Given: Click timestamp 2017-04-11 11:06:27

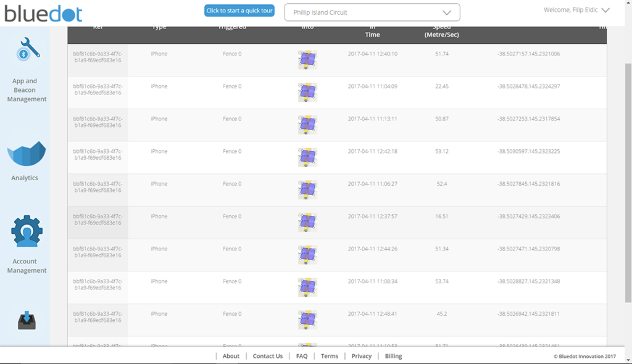Looking at the screenshot, I should coord(372,184).
